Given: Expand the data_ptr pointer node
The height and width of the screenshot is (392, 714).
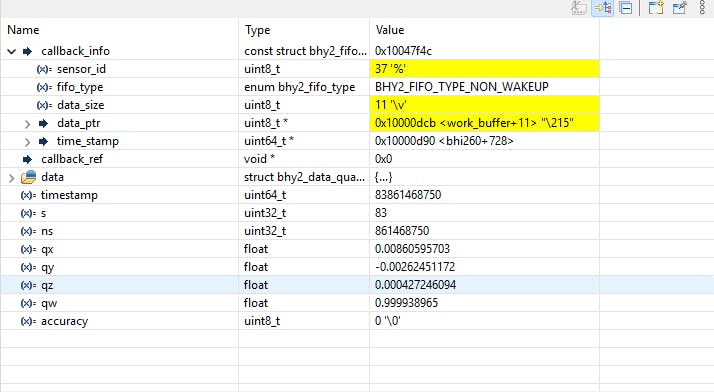Looking at the screenshot, I should (x=27, y=124).
